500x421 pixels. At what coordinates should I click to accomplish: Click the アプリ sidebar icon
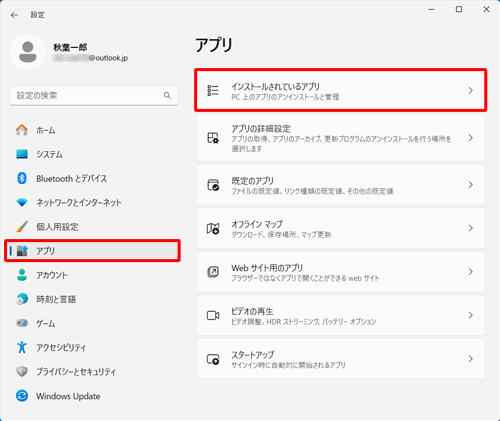[x=22, y=251]
